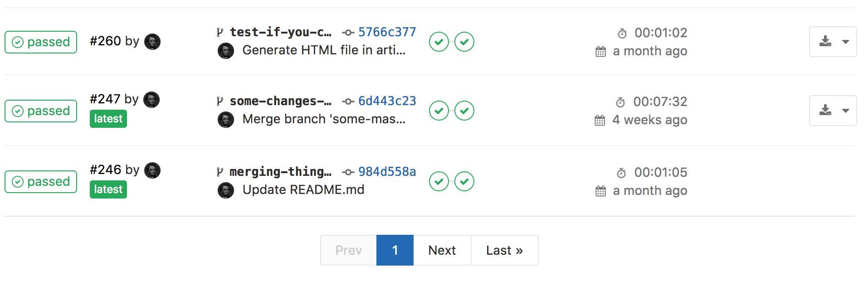The width and height of the screenshot is (868, 281).
Task: Open artifacts download dropdown for pipeline #260
Action: pyautogui.click(x=833, y=42)
